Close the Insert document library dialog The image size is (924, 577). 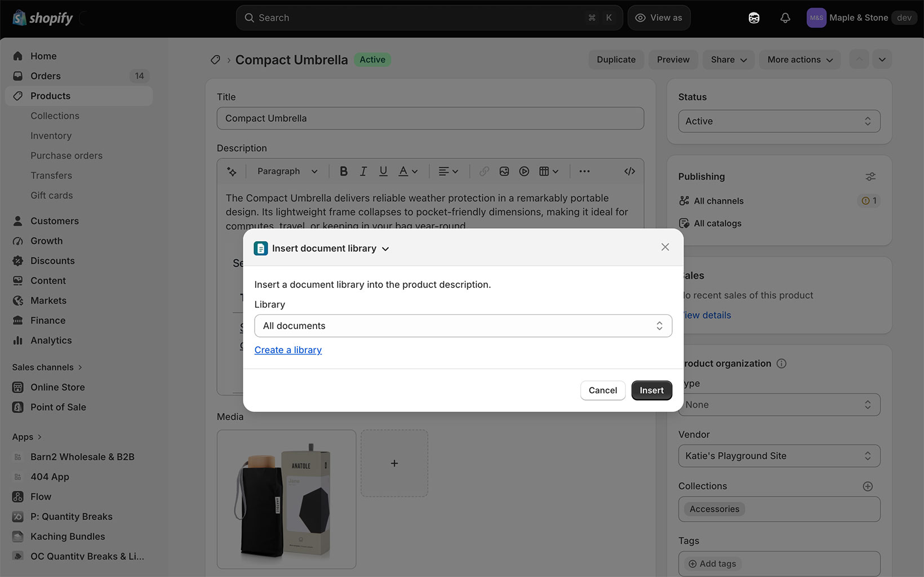pyautogui.click(x=665, y=247)
